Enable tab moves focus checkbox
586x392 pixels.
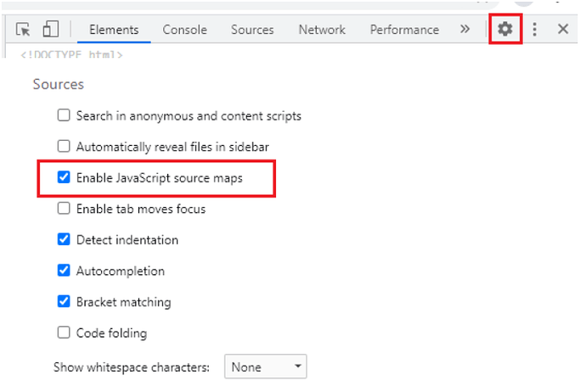64,208
